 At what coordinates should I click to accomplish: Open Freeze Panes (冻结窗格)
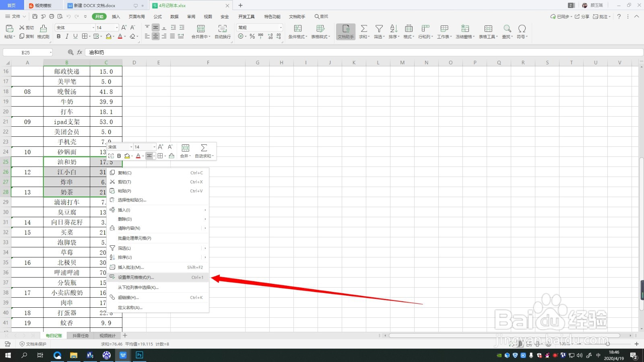click(x=465, y=31)
